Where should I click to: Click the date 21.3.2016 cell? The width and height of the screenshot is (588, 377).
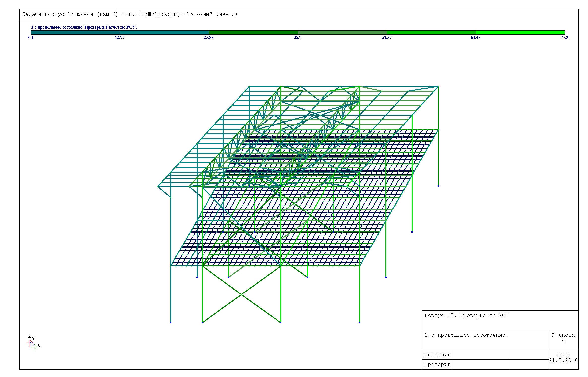(563, 360)
